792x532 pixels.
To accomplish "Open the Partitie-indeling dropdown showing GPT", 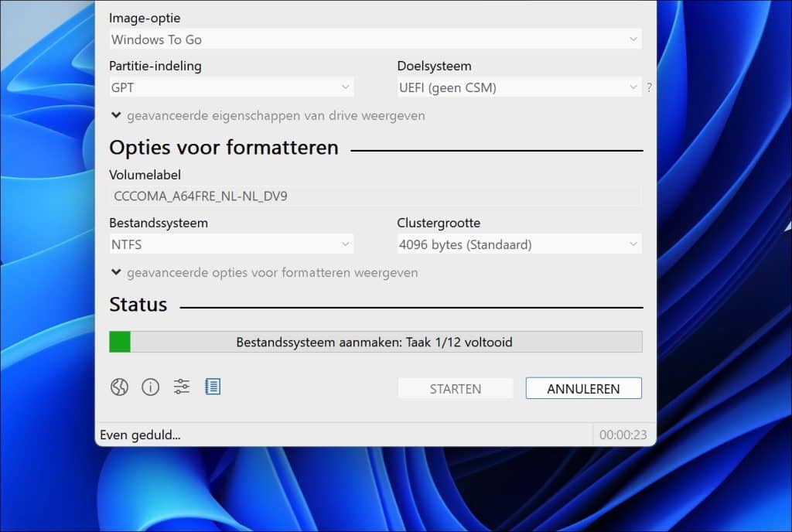I will tap(231, 87).
